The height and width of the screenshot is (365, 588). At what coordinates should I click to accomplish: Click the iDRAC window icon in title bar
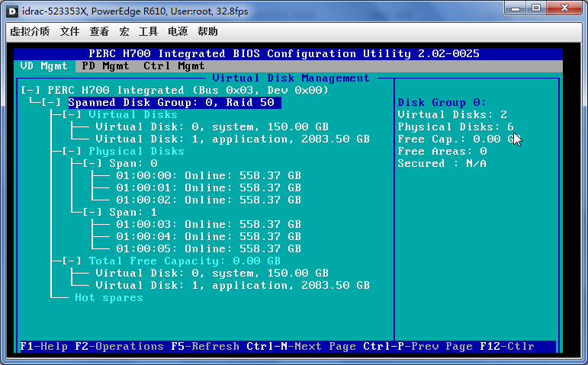tap(12, 11)
